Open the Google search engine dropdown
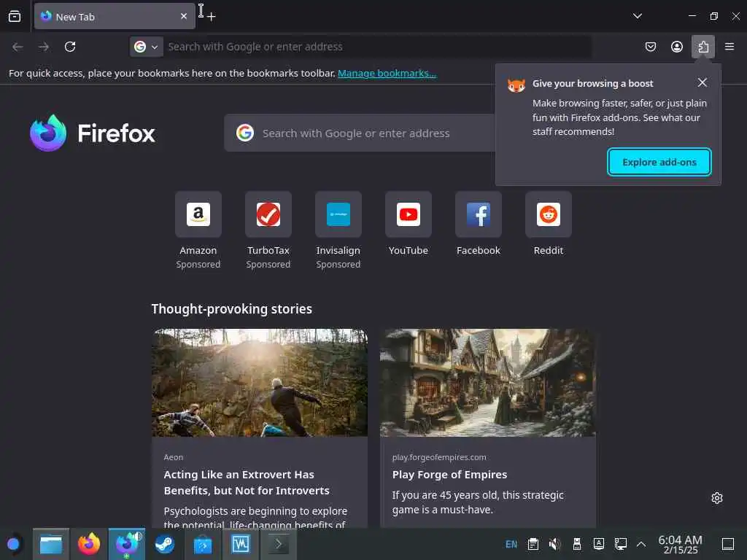 tap(146, 47)
